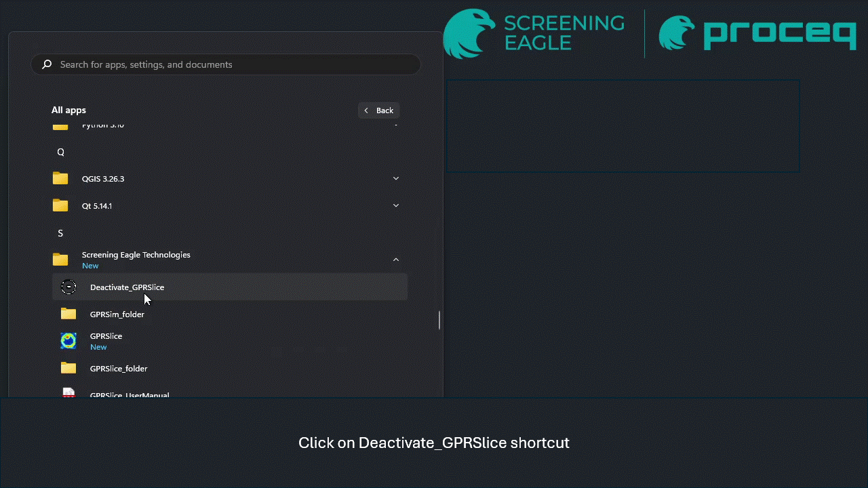
Task: Click the QGIS 3.26.3 folder icon
Action: pyautogui.click(x=60, y=178)
